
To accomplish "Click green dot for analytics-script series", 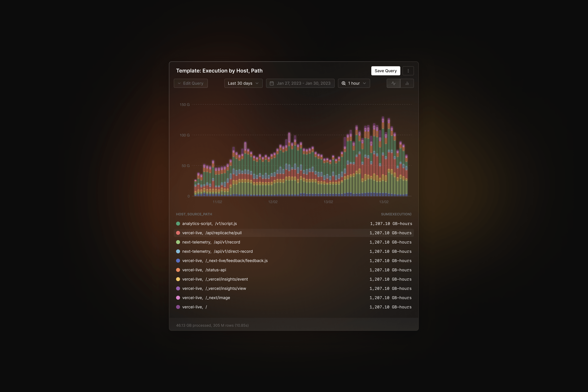I will [x=178, y=223].
